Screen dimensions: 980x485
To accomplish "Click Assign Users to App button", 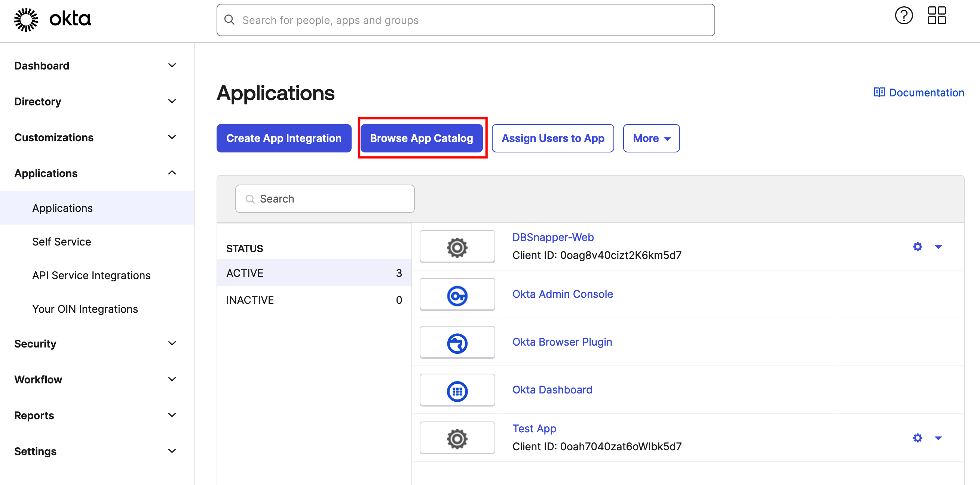I will pos(553,138).
